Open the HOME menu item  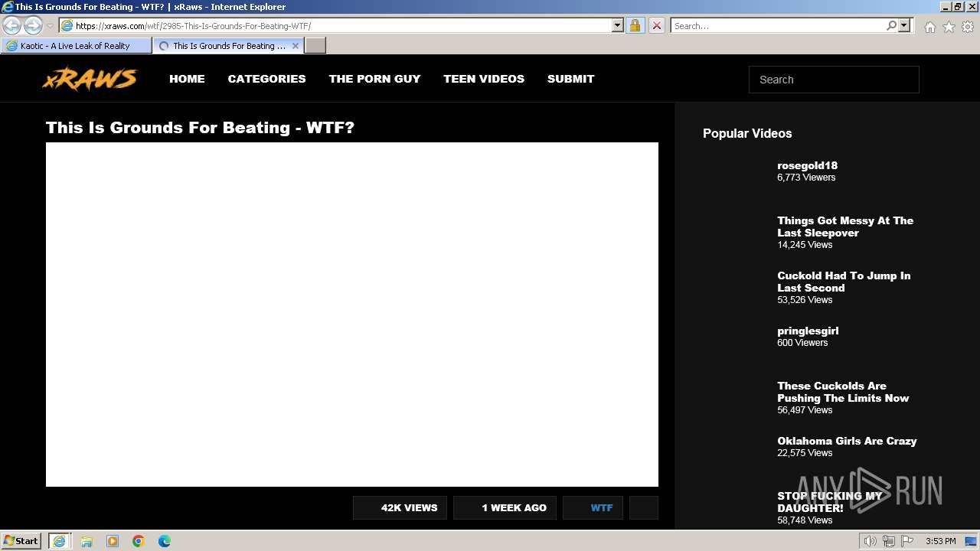coord(187,79)
